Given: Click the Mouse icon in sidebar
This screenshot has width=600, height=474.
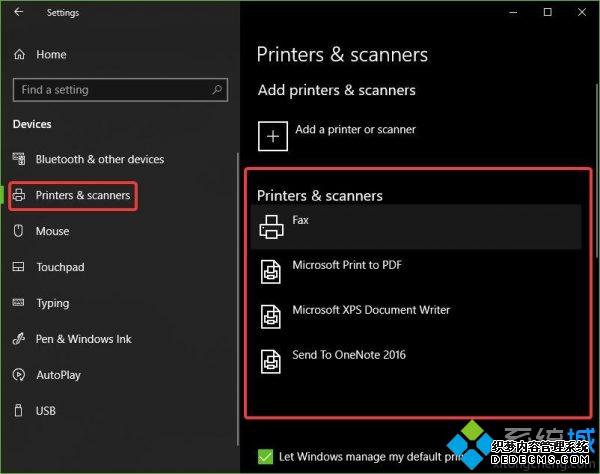Looking at the screenshot, I should (x=18, y=231).
